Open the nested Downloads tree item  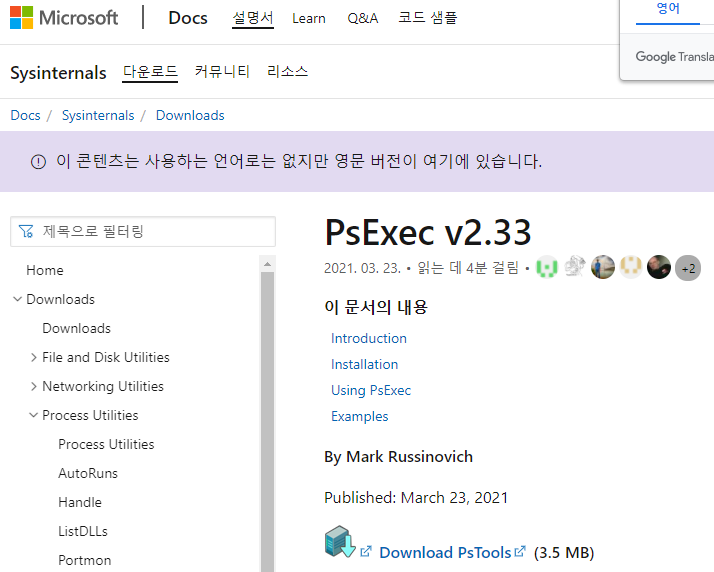coord(76,328)
